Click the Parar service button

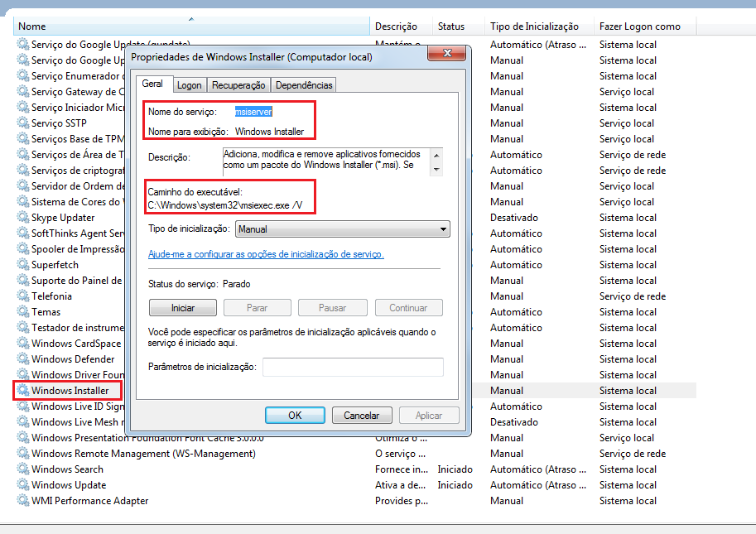tap(257, 307)
